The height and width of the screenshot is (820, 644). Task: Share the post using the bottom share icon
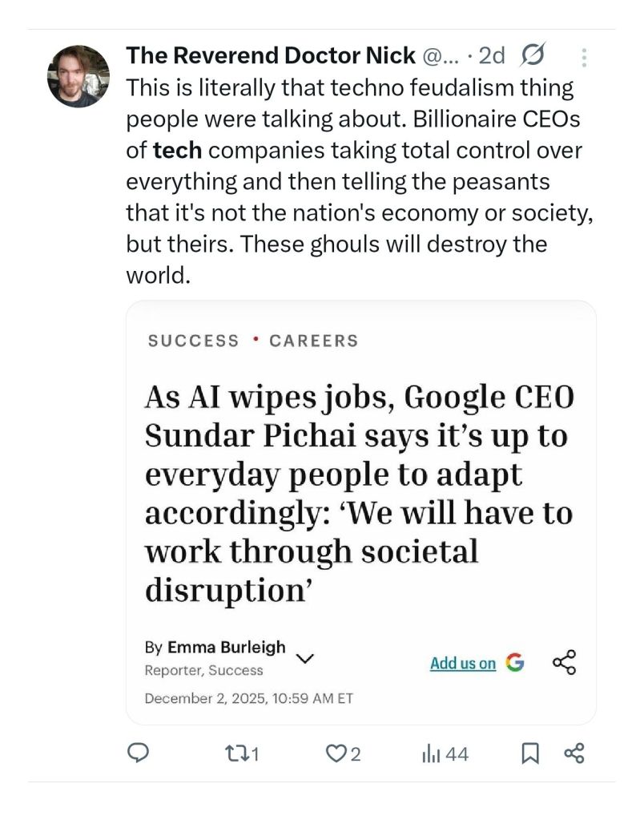tap(574, 753)
